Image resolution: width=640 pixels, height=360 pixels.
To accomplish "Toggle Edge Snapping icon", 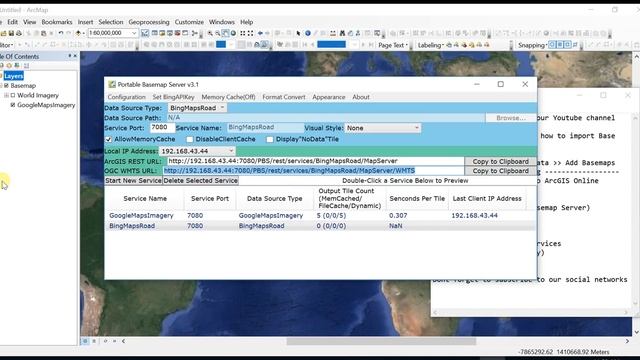I will click(x=575, y=45).
